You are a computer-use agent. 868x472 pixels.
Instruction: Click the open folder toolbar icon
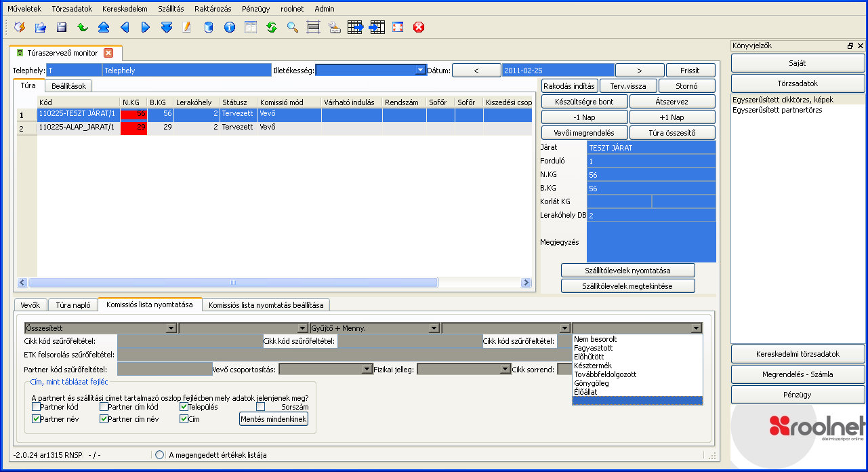pos(41,28)
